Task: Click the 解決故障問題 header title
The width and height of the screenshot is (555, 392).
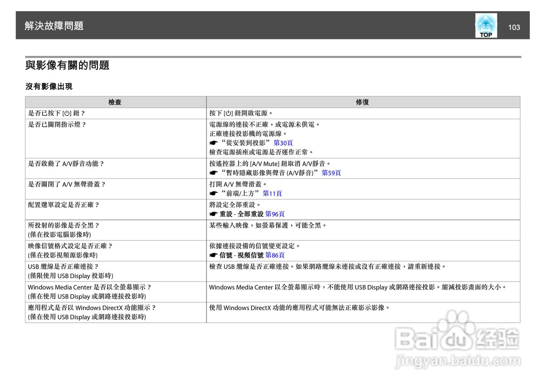Action: pos(54,26)
